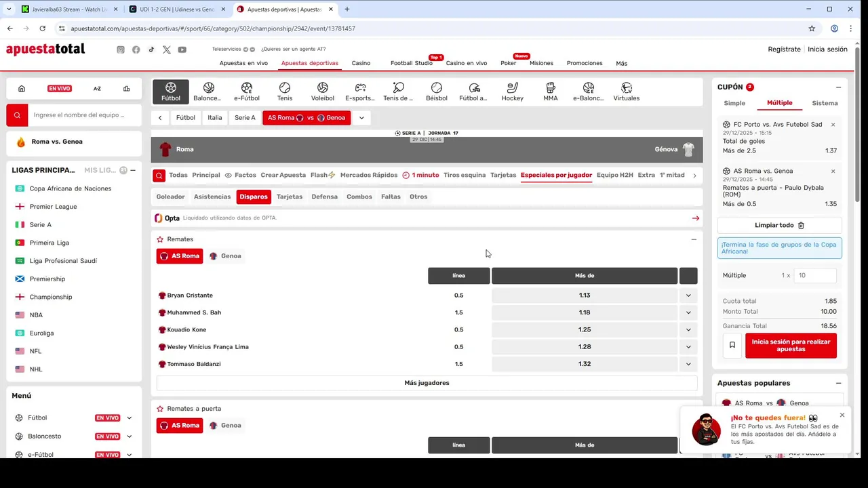Open the Facebook social icon

pos(136,49)
